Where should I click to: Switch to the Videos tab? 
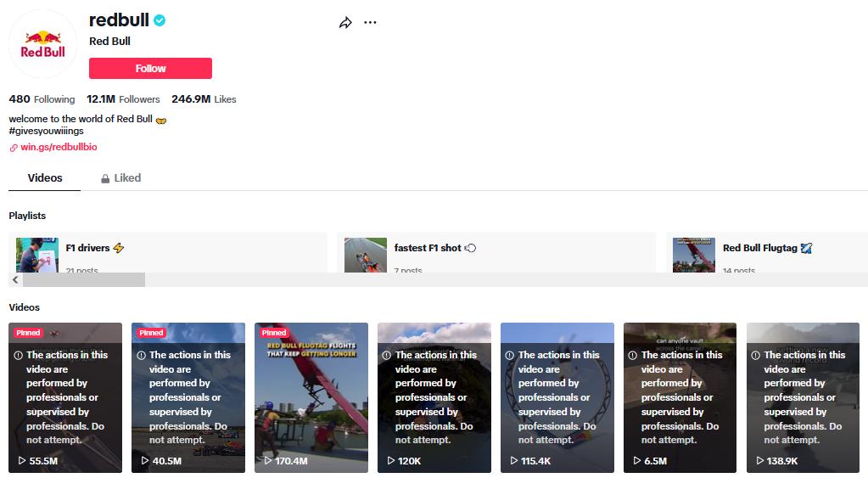[x=45, y=177]
